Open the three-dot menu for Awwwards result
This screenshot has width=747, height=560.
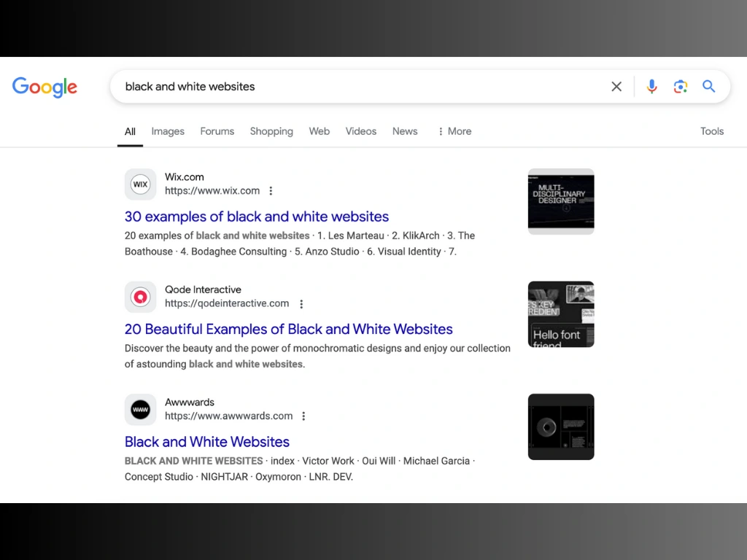tap(303, 416)
